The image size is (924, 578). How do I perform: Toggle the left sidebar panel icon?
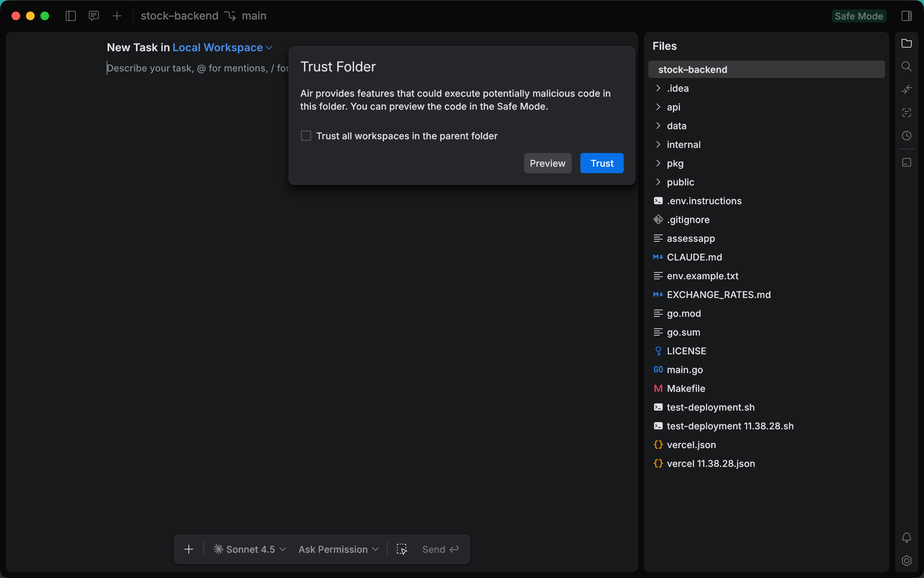(71, 16)
